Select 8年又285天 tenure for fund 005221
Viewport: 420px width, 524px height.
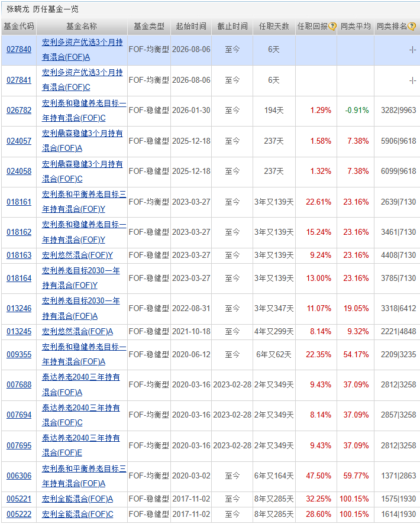(x=274, y=499)
